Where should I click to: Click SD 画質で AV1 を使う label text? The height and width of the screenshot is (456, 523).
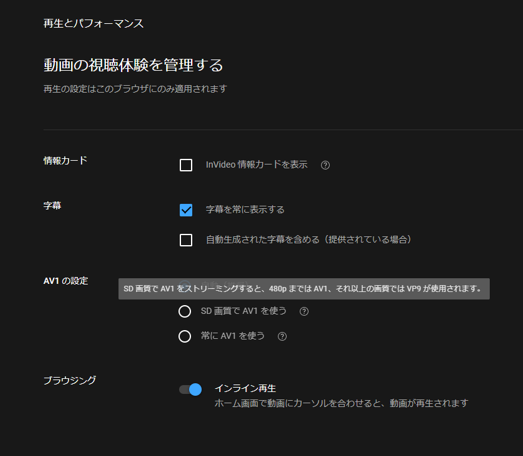tap(243, 311)
